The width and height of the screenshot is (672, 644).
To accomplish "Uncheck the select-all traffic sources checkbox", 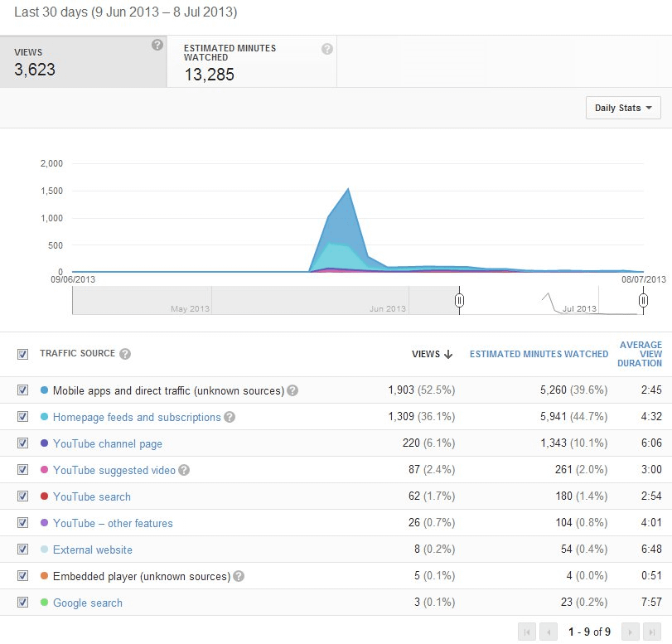I will pyautogui.click(x=22, y=353).
